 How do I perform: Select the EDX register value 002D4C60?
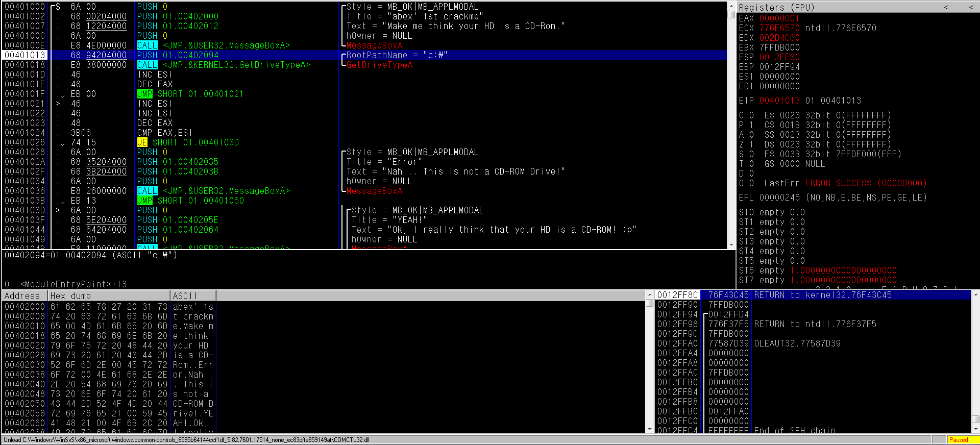(779, 38)
